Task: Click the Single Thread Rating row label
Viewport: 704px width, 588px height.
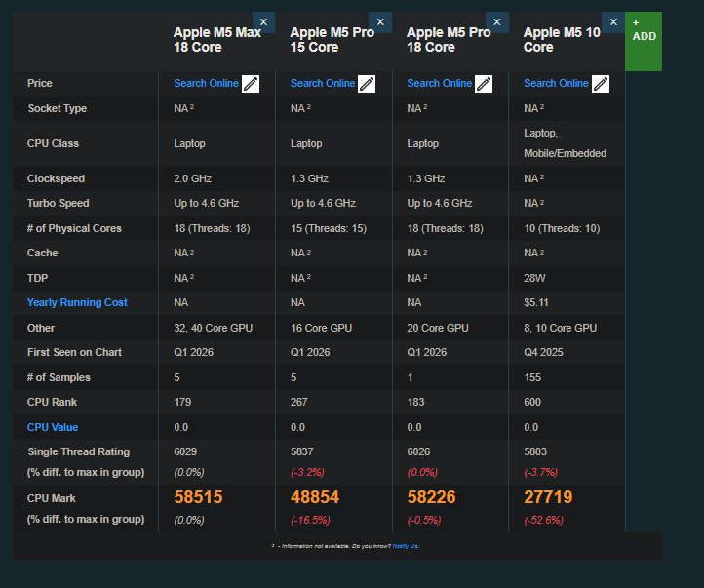Action: pos(79,452)
